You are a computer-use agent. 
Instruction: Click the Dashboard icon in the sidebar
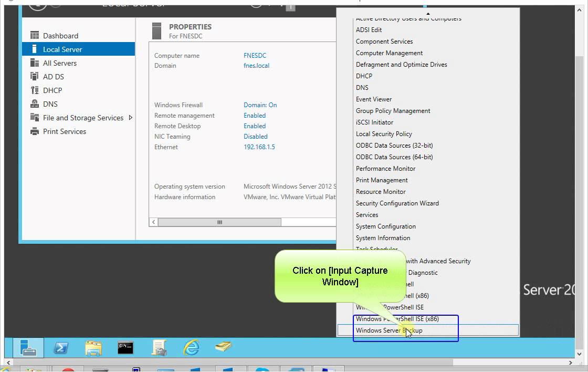point(35,36)
